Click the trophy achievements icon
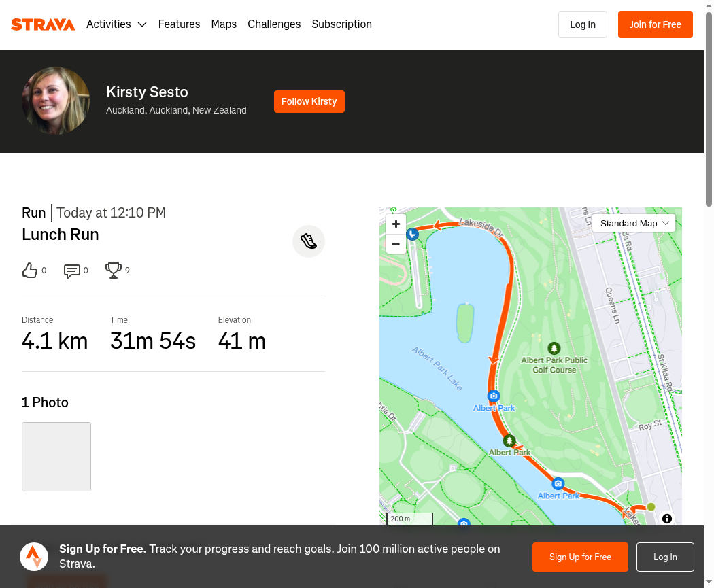This screenshot has width=714, height=588. (x=114, y=271)
